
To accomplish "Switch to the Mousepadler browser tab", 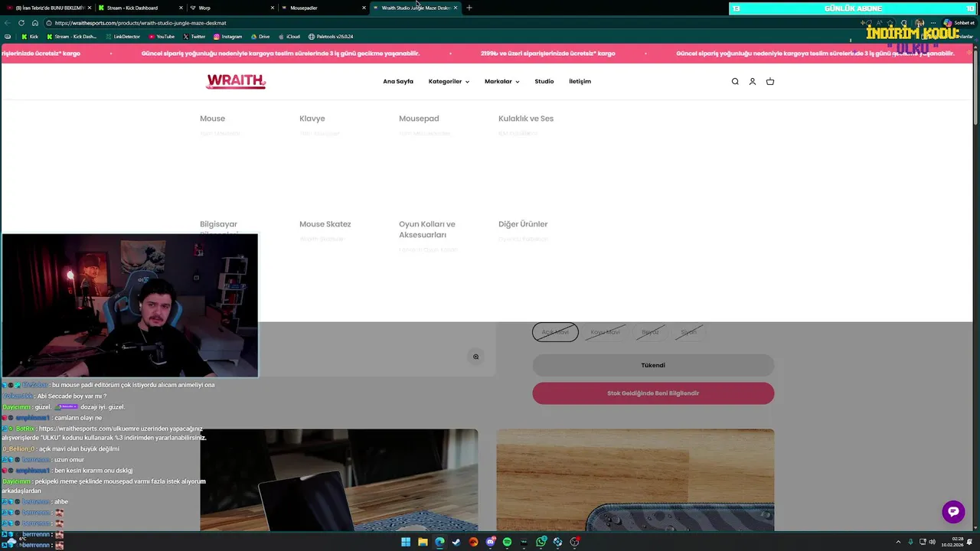I will coord(322,8).
